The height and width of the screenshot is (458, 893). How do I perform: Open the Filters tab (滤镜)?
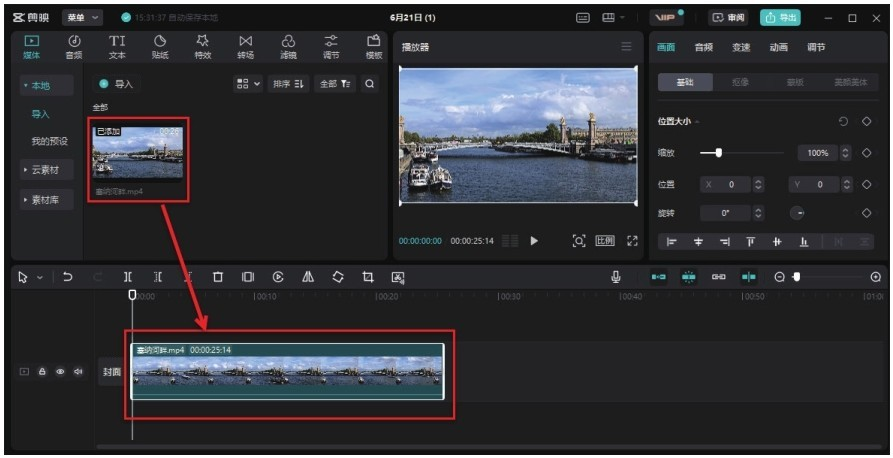click(x=288, y=47)
